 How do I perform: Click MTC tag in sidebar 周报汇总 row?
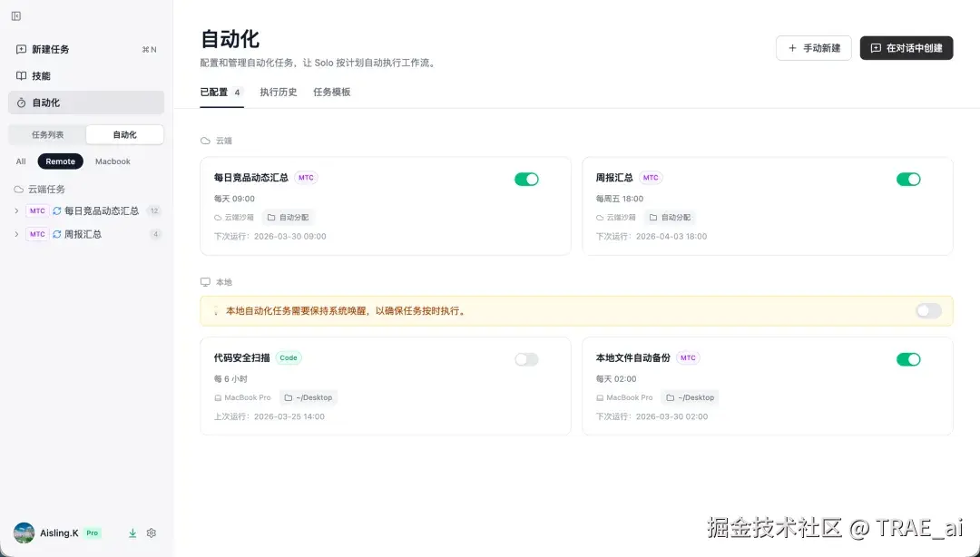click(x=37, y=234)
